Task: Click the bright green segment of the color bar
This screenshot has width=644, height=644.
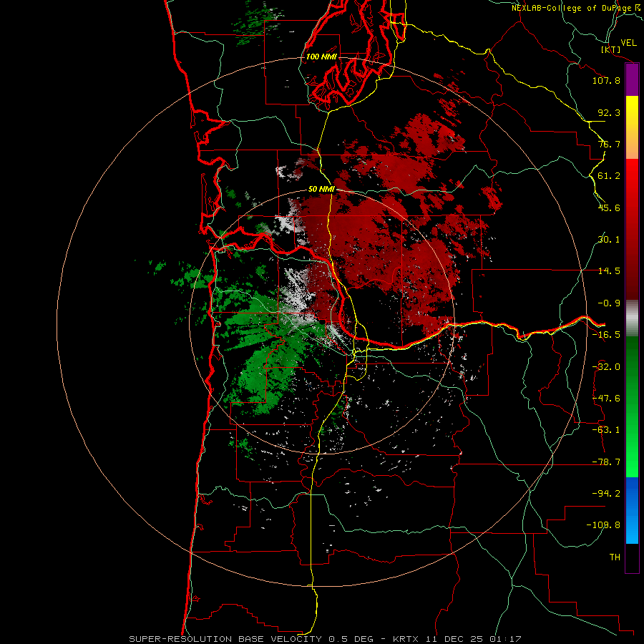Action: point(632,406)
